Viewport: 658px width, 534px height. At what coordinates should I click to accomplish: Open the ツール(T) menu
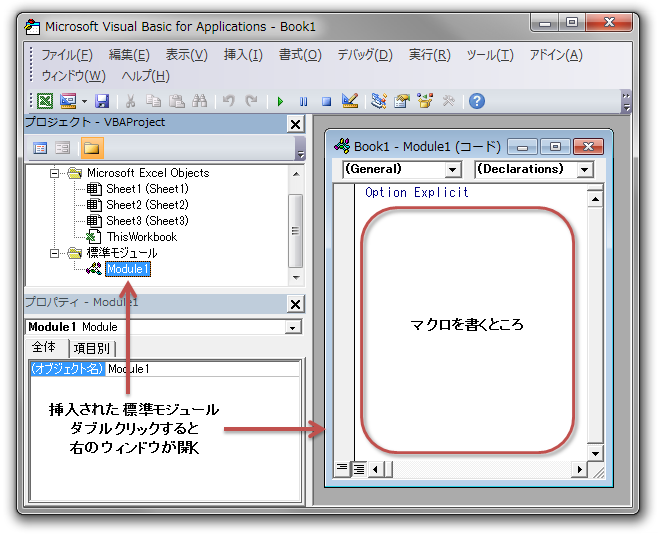coord(490,55)
